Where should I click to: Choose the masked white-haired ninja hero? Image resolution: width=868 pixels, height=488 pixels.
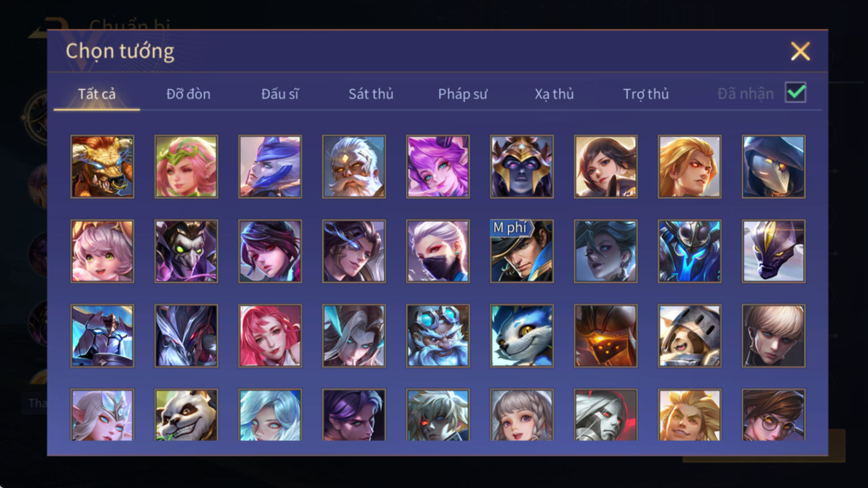(x=437, y=251)
